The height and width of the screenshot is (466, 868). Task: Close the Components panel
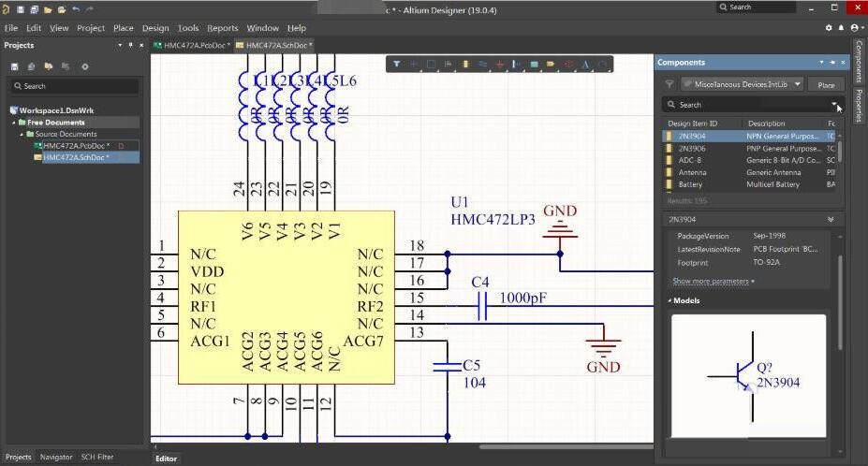843,63
